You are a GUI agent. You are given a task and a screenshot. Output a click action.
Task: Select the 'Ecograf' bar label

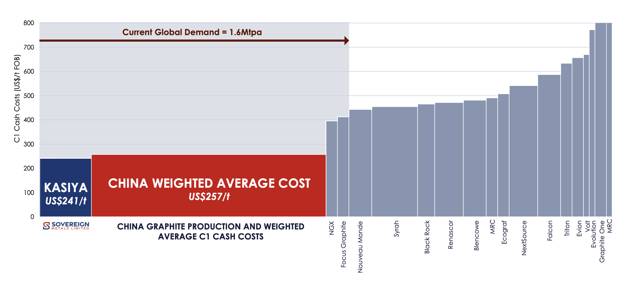[x=504, y=232]
